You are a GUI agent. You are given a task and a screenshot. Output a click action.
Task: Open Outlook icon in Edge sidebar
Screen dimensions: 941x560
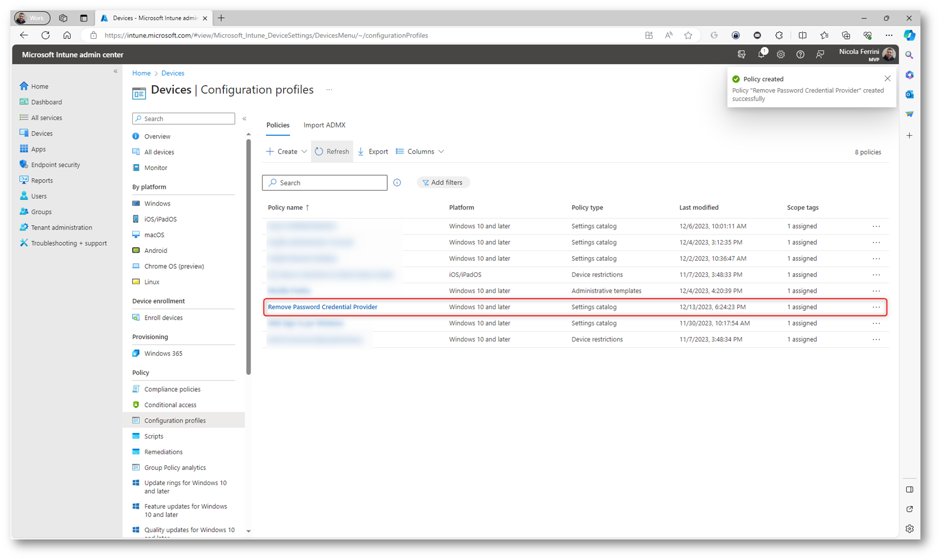(909, 94)
